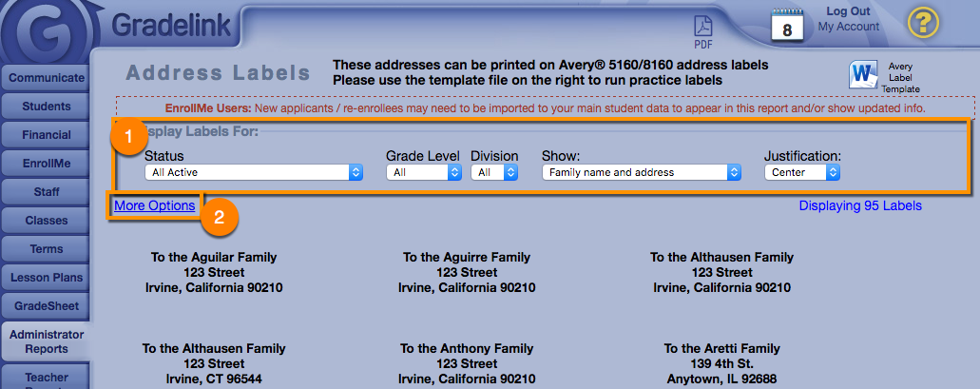Click the Log Out link
The image size is (980, 389).
pyautogui.click(x=848, y=11)
